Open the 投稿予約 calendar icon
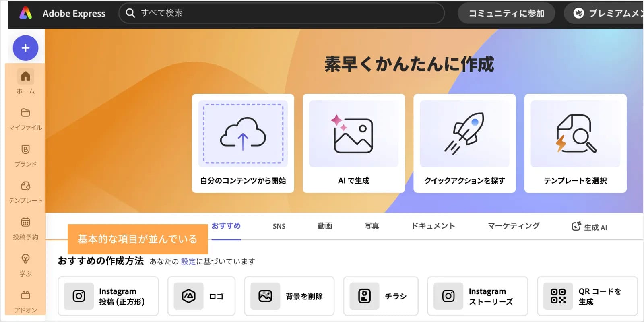 [x=25, y=222]
